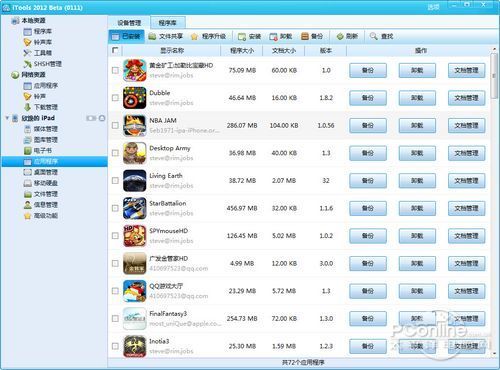Open 铃声库 ringtone library in sidebar
This screenshot has height=370, width=500.
click(x=38, y=42)
